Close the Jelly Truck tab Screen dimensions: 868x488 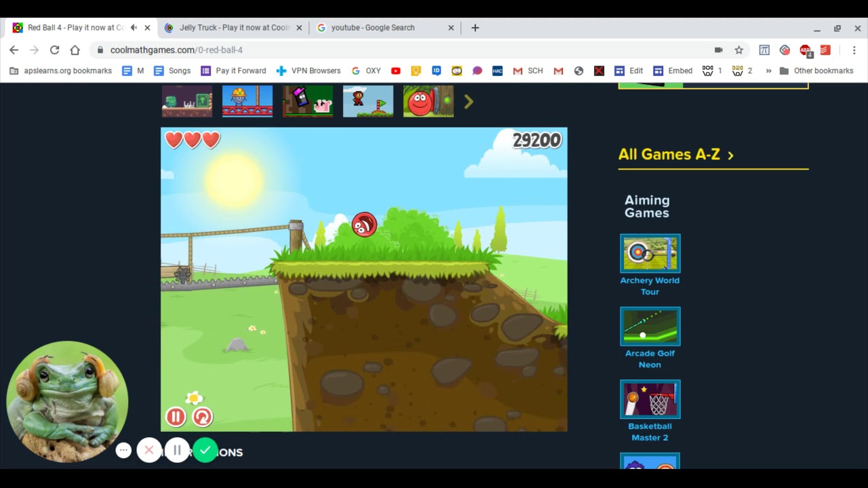click(299, 28)
